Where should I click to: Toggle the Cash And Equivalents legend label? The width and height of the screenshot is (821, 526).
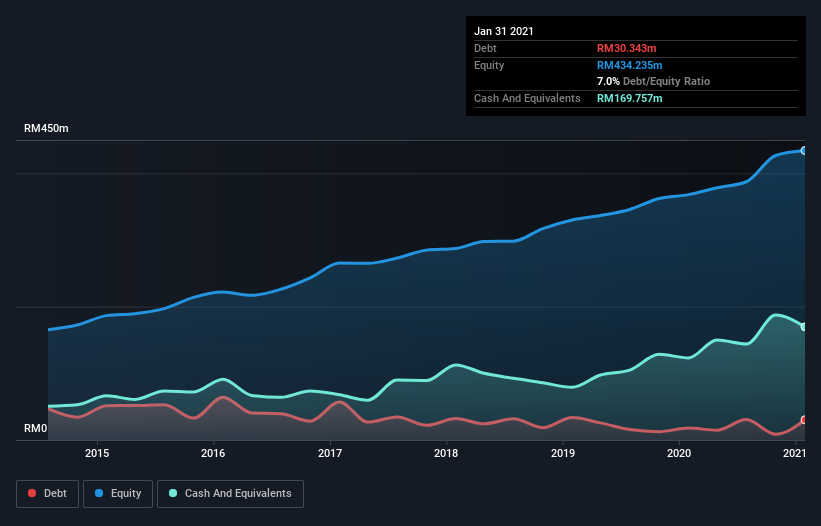(238, 494)
